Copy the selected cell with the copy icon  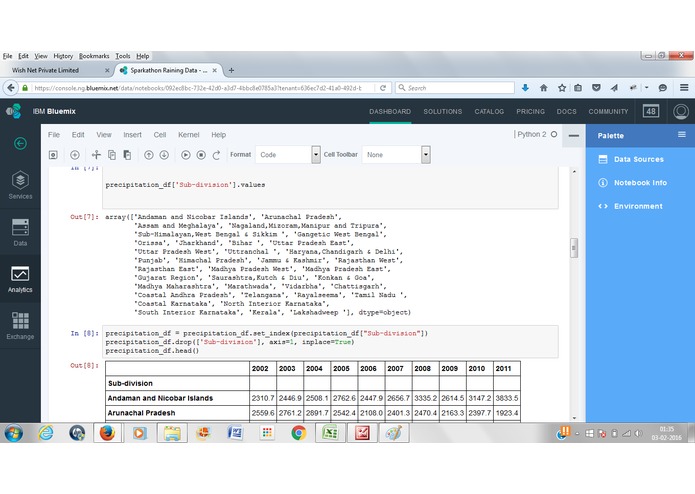coord(112,155)
